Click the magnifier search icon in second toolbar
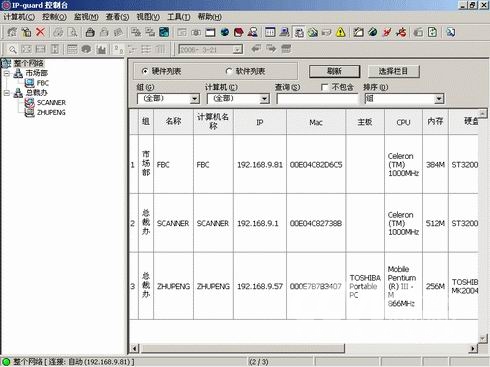This screenshot has width=490, height=367. pos(12,49)
